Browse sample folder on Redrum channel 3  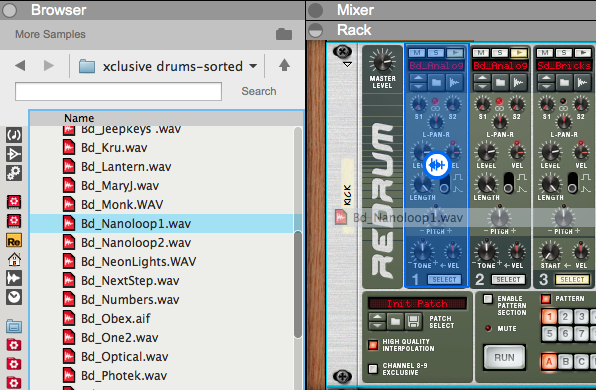[x=564, y=82]
